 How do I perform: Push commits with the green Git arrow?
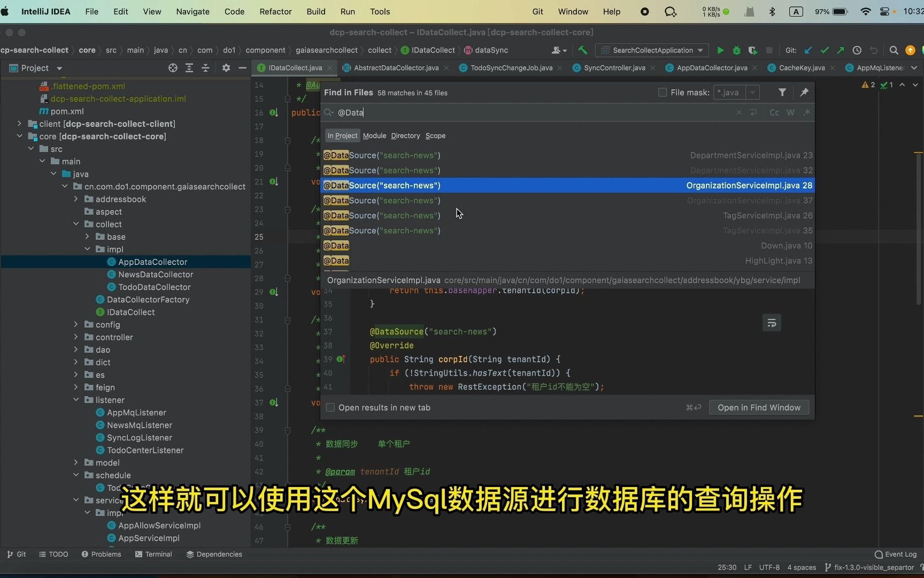[x=840, y=50]
